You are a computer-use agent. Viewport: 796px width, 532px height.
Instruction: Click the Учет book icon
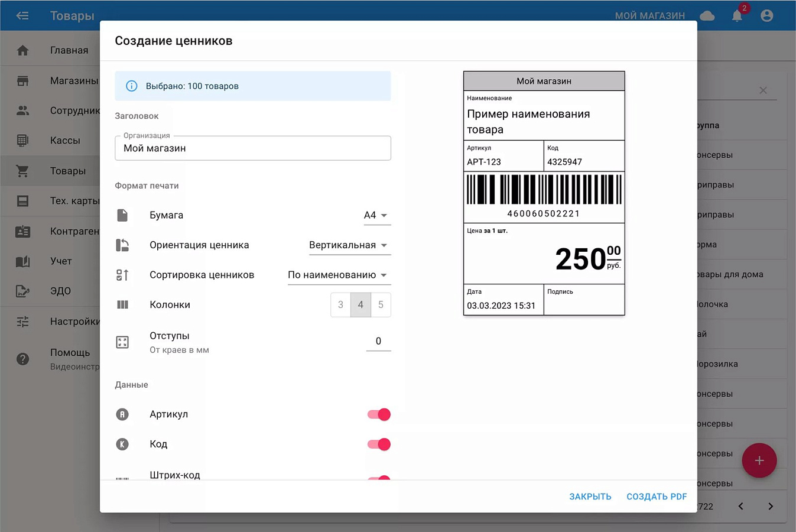(22, 261)
